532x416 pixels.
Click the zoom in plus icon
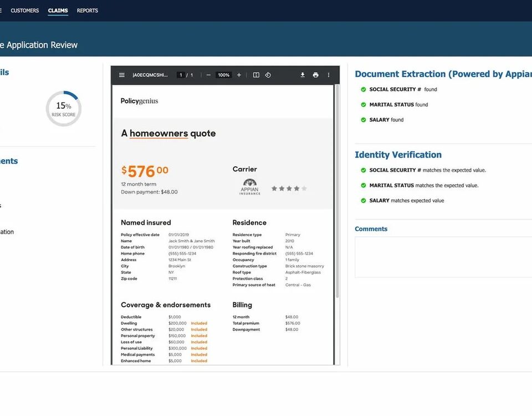pos(239,75)
